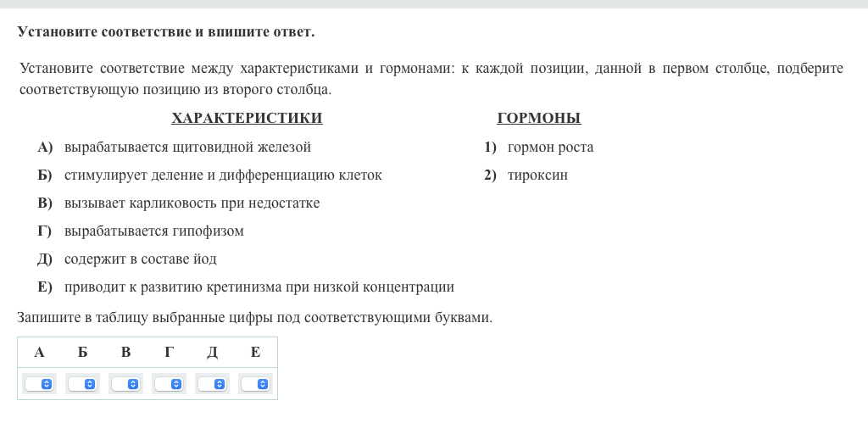Click characteristic Г 'вырабатывается гипофизом'
The image size is (868, 423).
[153, 231]
